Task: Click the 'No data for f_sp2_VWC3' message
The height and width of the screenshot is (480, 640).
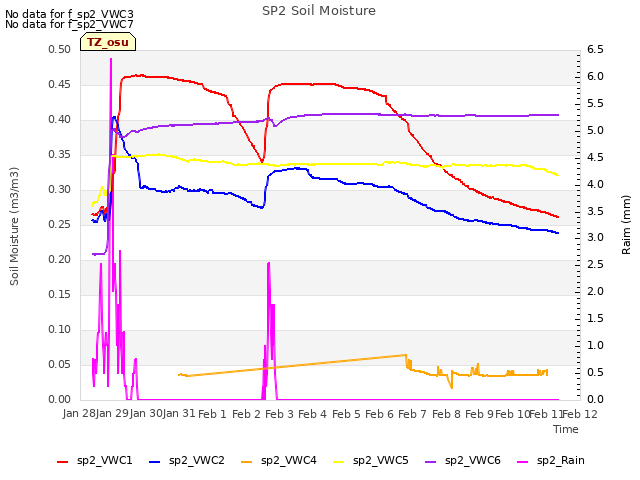Action: 69,14
